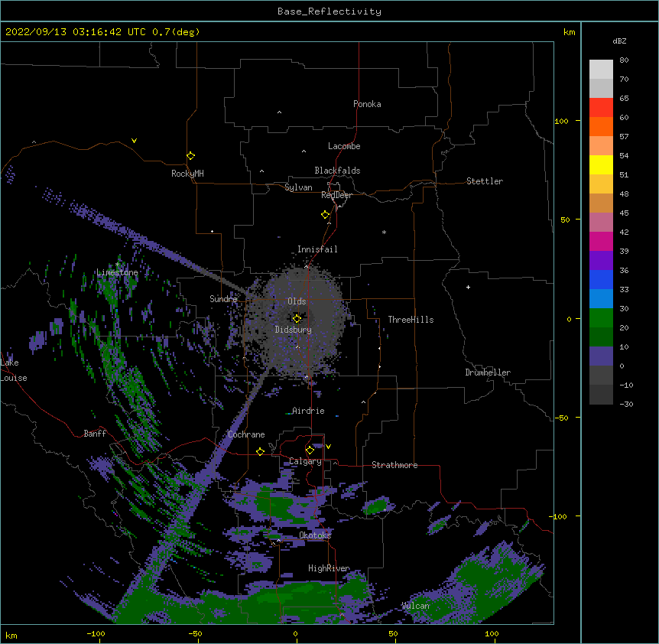Click the Stettler city label
The width and height of the screenshot is (659, 644).
pyautogui.click(x=484, y=181)
